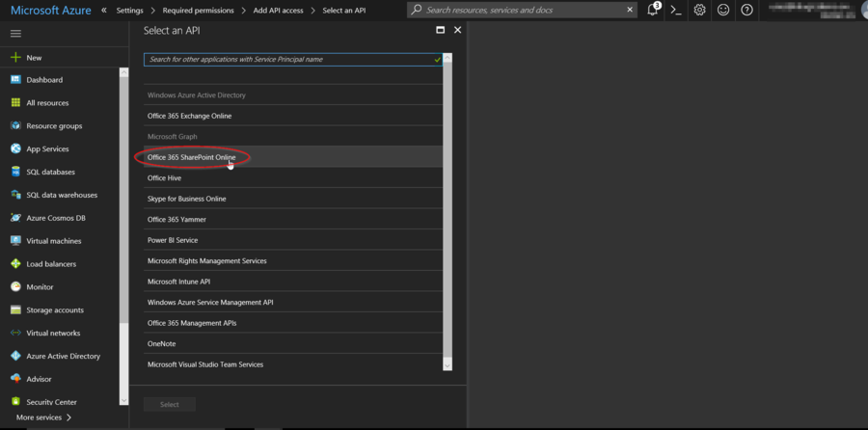Click the Azure Cosmos DB icon
The image size is (868, 430).
click(x=15, y=218)
